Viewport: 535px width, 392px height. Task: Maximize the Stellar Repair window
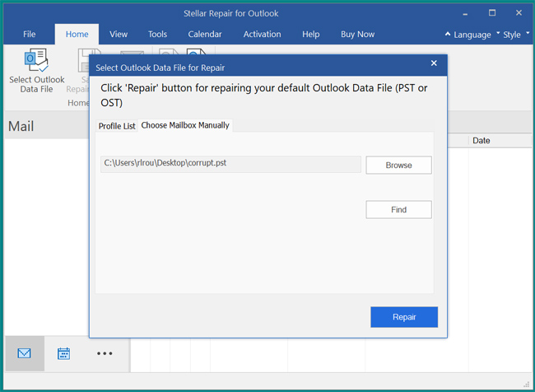coord(492,13)
